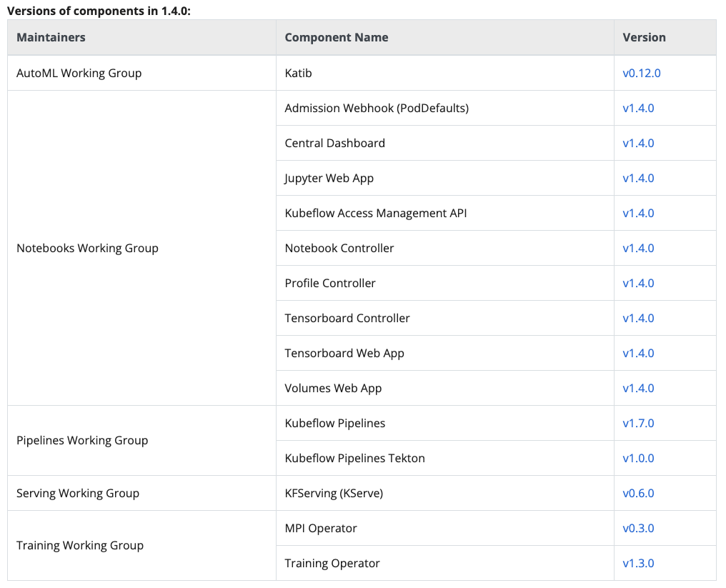
Task: Click the Admission Webhook (PodDefaults) text
Action: 377,109
